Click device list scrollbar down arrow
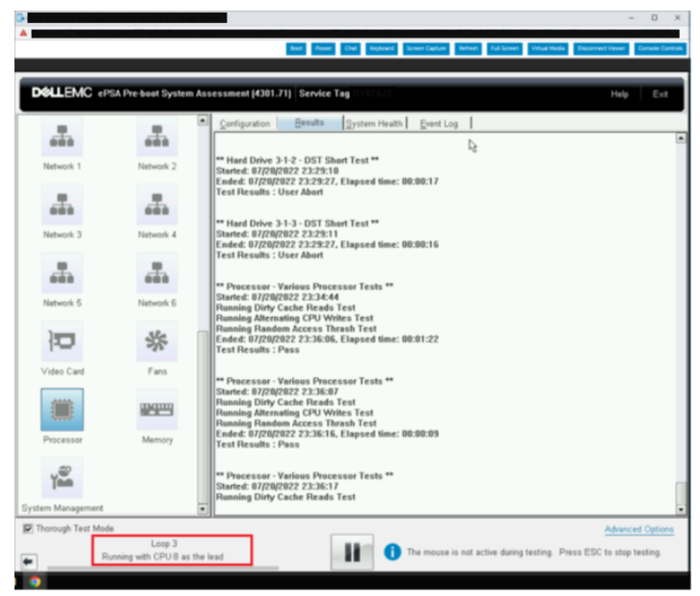The width and height of the screenshot is (700, 596). 202,509
